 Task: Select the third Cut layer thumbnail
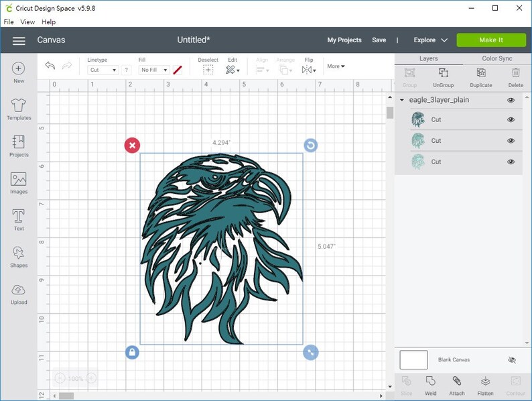pos(417,162)
